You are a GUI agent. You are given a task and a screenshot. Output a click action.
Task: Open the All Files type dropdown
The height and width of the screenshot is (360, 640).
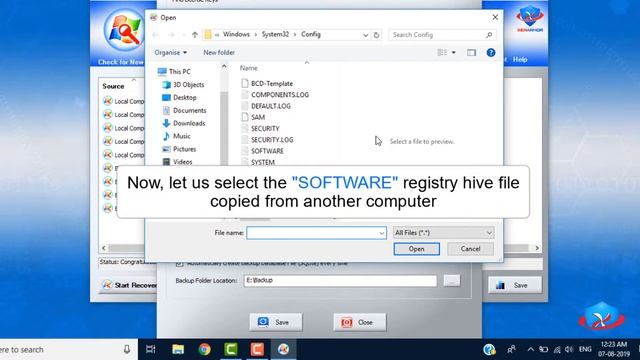(x=443, y=233)
